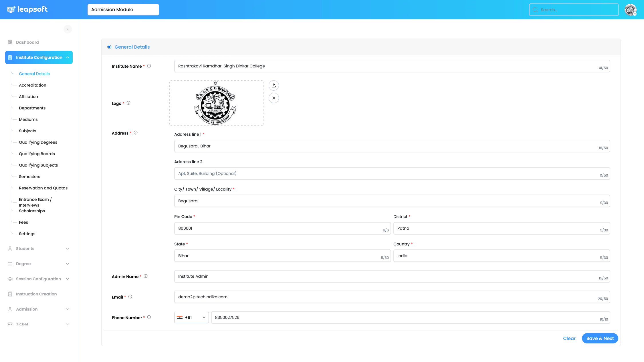
Task: Click the Pin Code field
Action: click(282, 228)
